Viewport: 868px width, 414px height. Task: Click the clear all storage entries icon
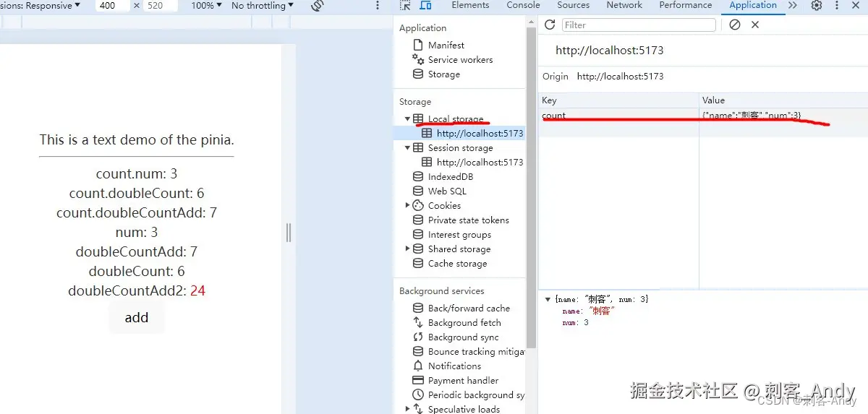735,25
